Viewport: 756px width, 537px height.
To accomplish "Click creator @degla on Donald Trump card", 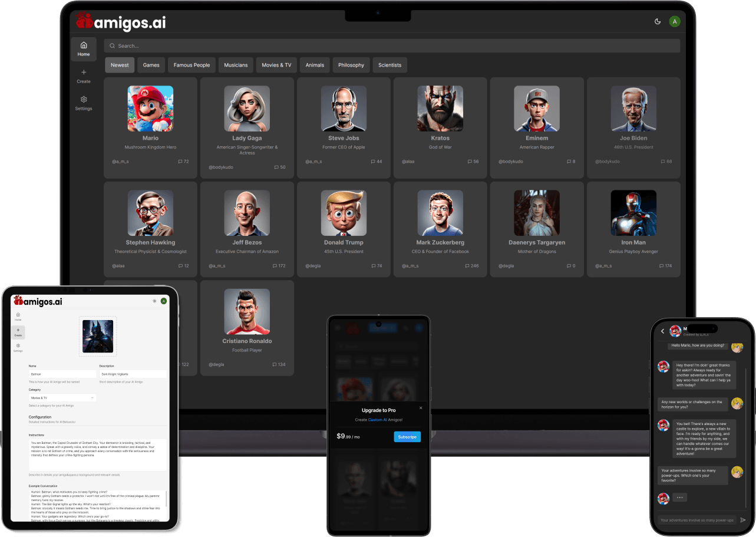I will coord(313,266).
